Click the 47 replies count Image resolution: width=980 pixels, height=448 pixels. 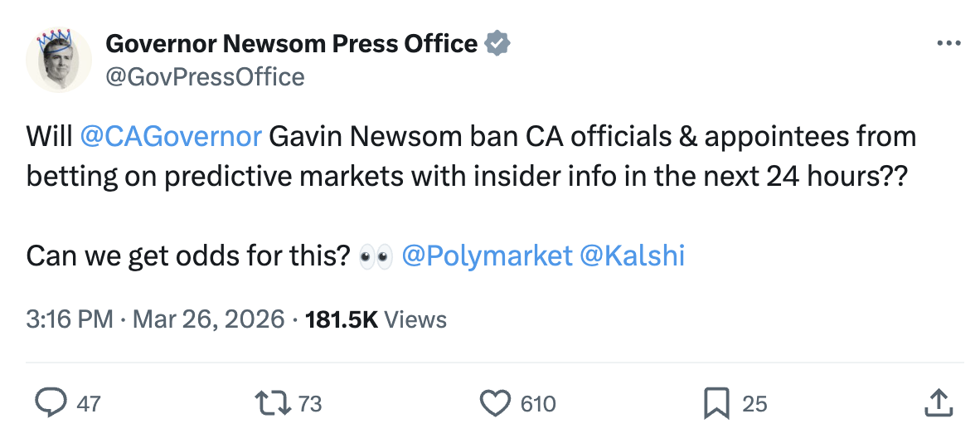(89, 404)
